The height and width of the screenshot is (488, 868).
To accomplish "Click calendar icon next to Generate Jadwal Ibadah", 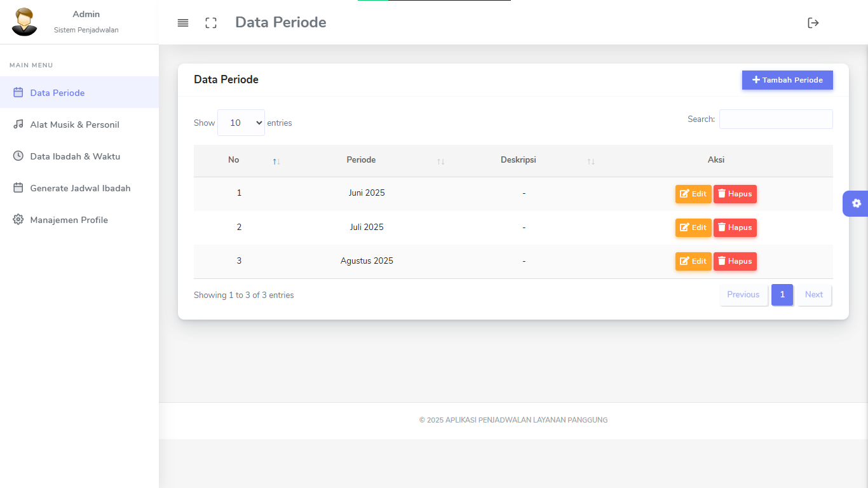I will [x=18, y=188].
